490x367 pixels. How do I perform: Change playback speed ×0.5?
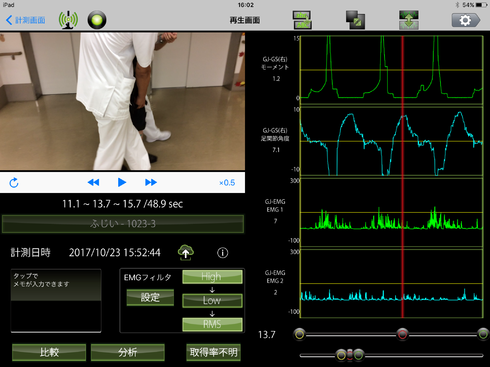tap(227, 183)
